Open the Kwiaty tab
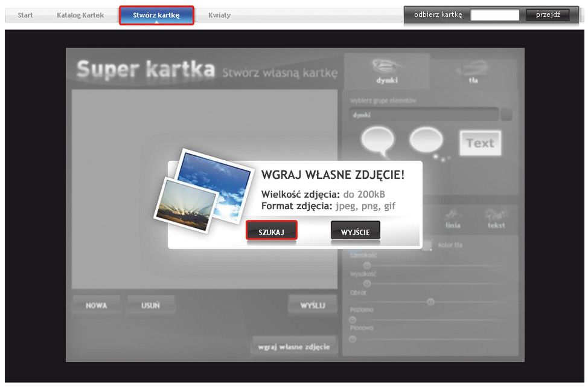Viewport: 588px width, 388px height. click(x=219, y=15)
